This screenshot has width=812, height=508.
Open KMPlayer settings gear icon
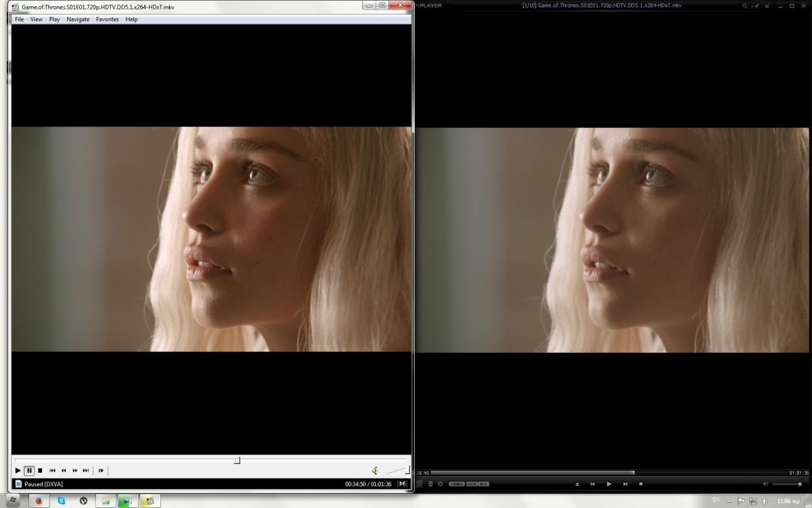click(x=441, y=484)
